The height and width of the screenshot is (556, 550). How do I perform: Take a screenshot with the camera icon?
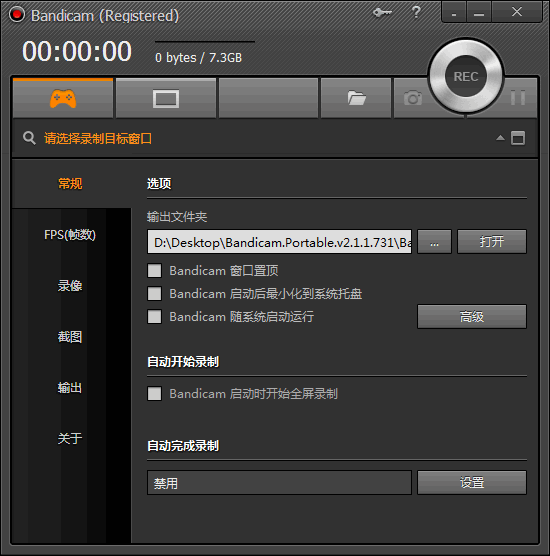[x=413, y=98]
